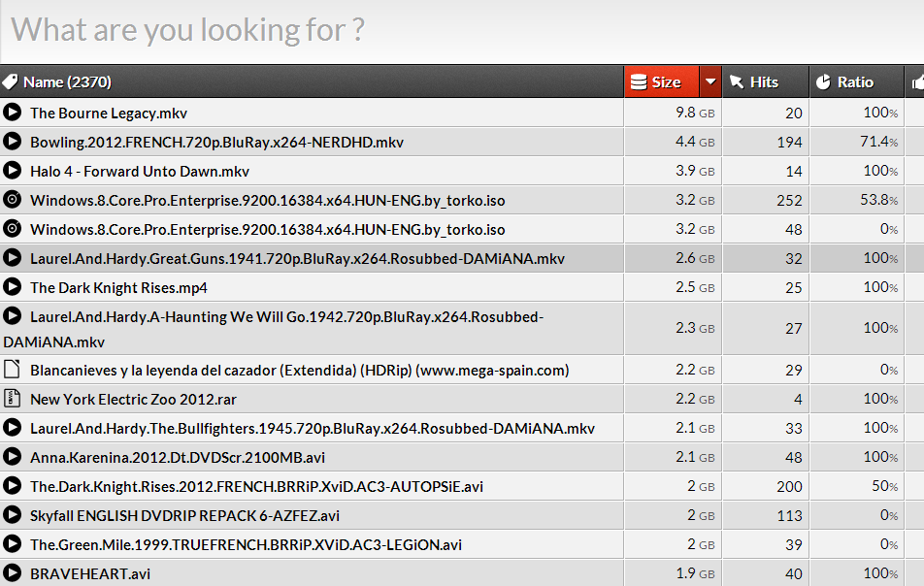924x586 pixels.
Task: Open the Windows.8 ISO link with 0% ratio
Action: (268, 230)
